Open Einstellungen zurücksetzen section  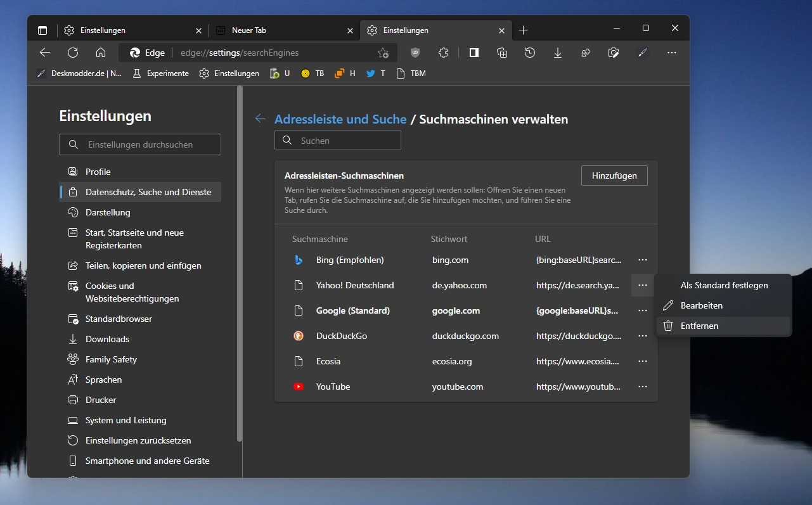point(140,440)
